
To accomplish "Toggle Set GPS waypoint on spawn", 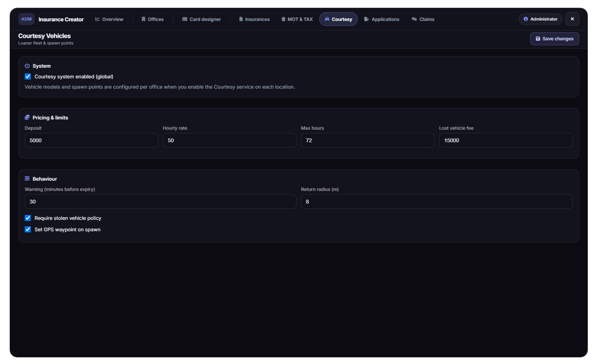I will point(28,229).
